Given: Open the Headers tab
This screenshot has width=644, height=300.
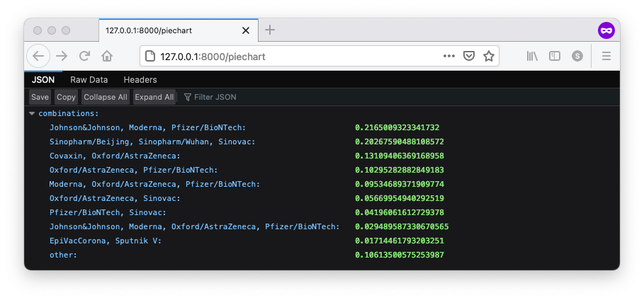Looking at the screenshot, I should [x=140, y=80].
